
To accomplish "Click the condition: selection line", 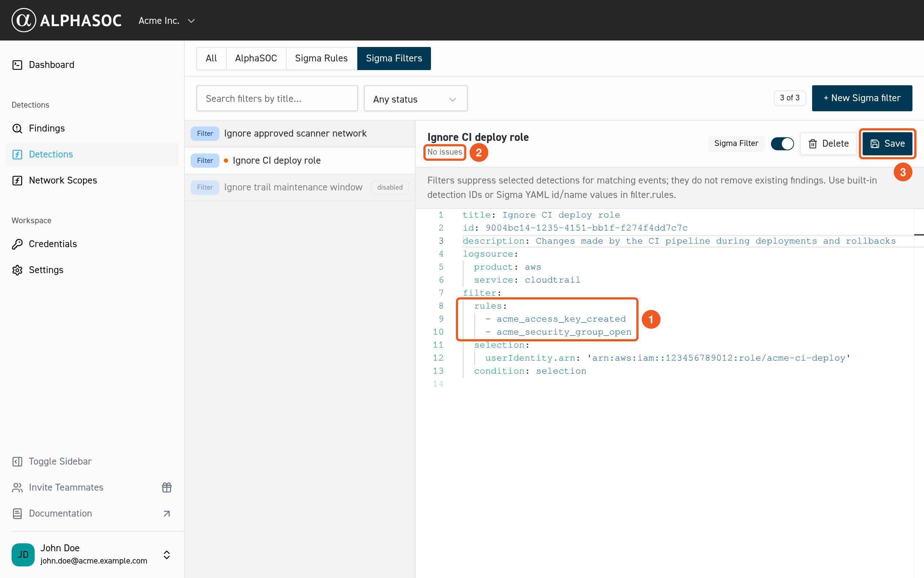I will point(530,371).
